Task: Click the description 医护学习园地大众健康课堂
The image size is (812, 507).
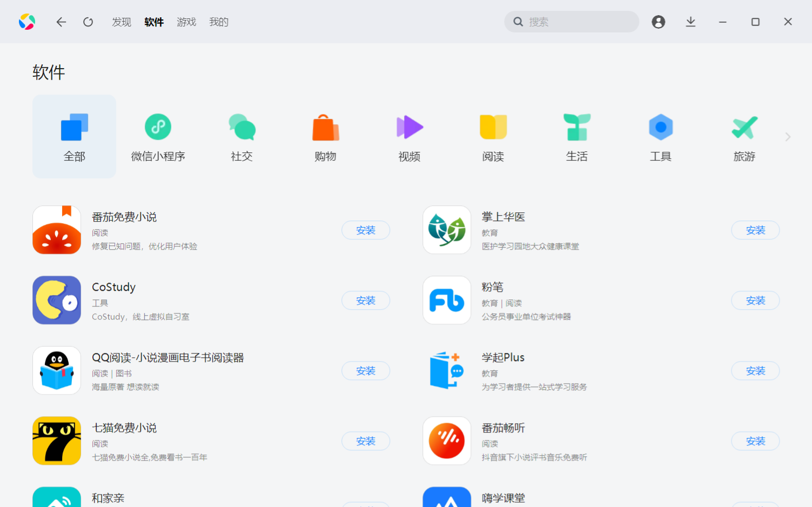Action: pyautogui.click(x=531, y=246)
